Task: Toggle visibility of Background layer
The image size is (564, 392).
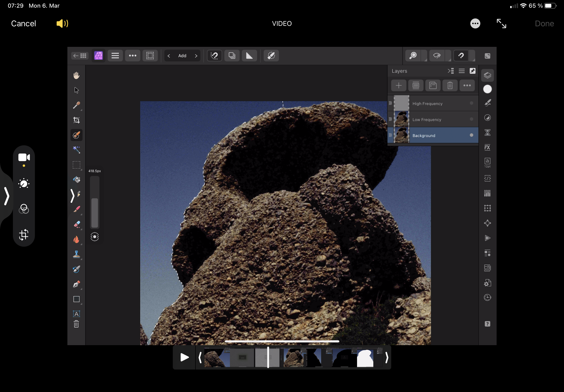Action: pos(471,135)
